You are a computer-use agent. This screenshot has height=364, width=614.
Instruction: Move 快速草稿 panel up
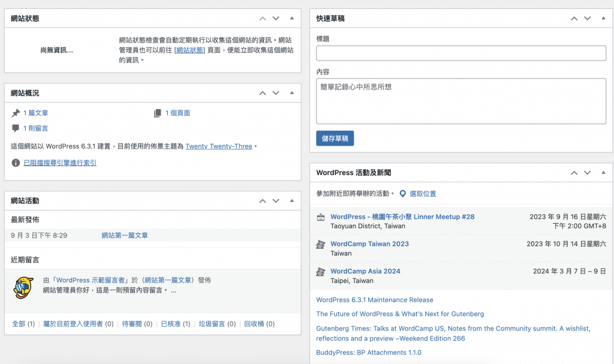pos(574,19)
